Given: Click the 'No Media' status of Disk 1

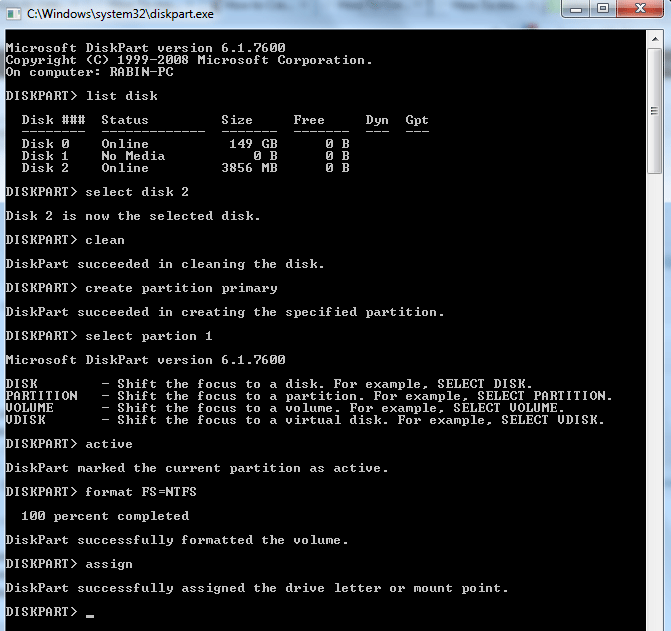Looking at the screenshot, I should (133, 156).
